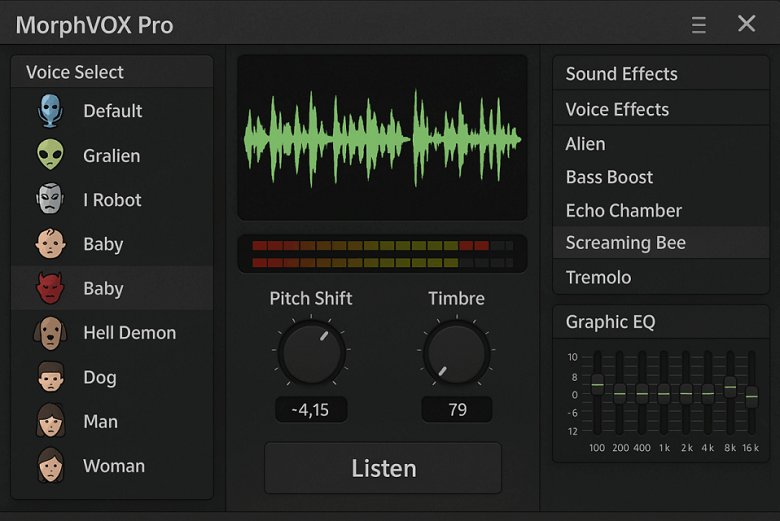Click the 1k EQ slider handle
Viewport: 780px width, 521px height.
[x=664, y=394]
